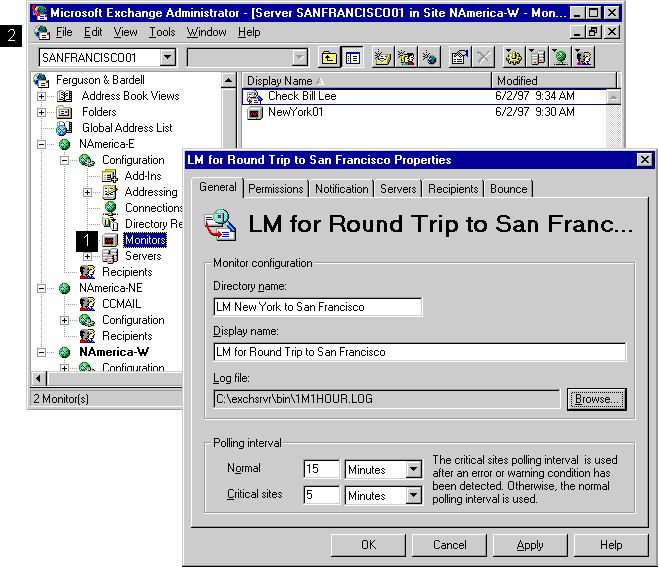Open the Critical sites units dropdown
The width and height of the screenshot is (658, 567).
click(413, 496)
